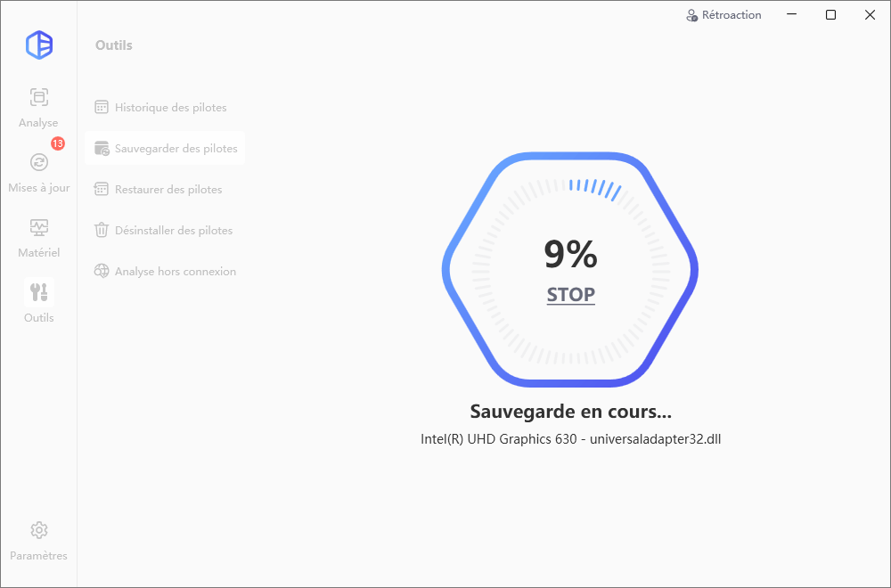Click the Analyse hors connexion globe icon

(102, 271)
